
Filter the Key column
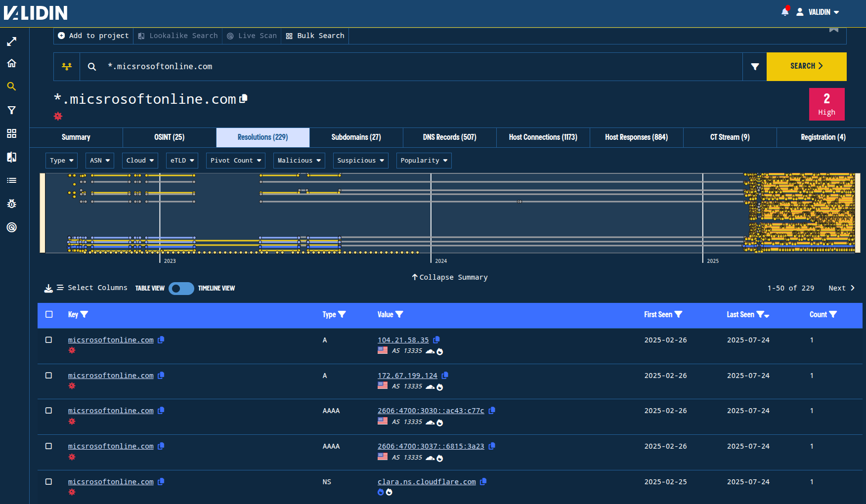pos(84,314)
